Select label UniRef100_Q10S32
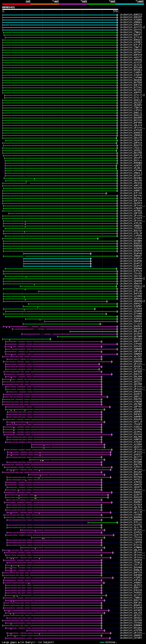The image size is (146, 644). pos(131,65)
